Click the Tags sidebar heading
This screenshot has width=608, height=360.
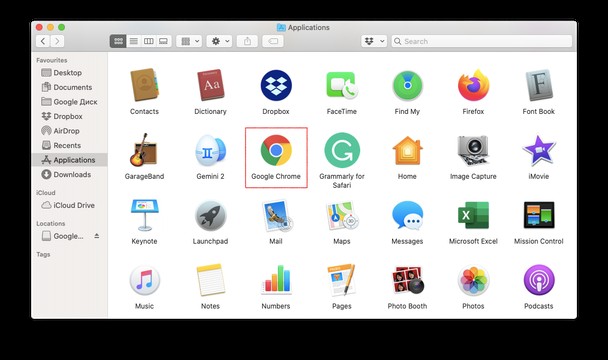point(43,254)
